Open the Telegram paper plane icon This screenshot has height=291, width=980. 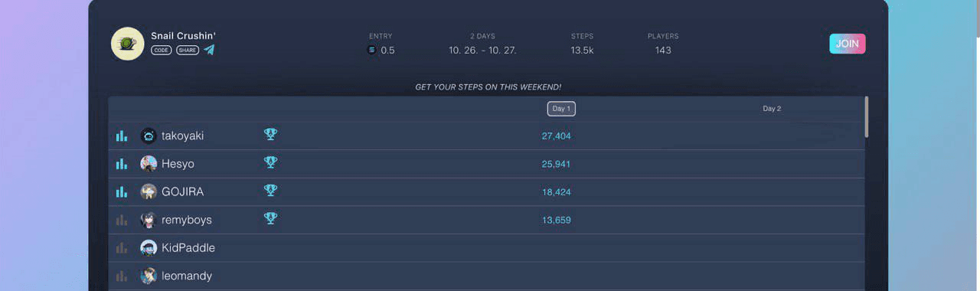(x=209, y=50)
